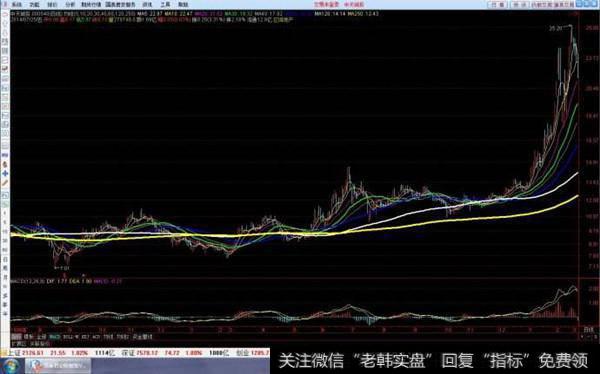The image size is (600, 374).
Task: Select the 模板 tab below the chart
Action: (29, 337)
